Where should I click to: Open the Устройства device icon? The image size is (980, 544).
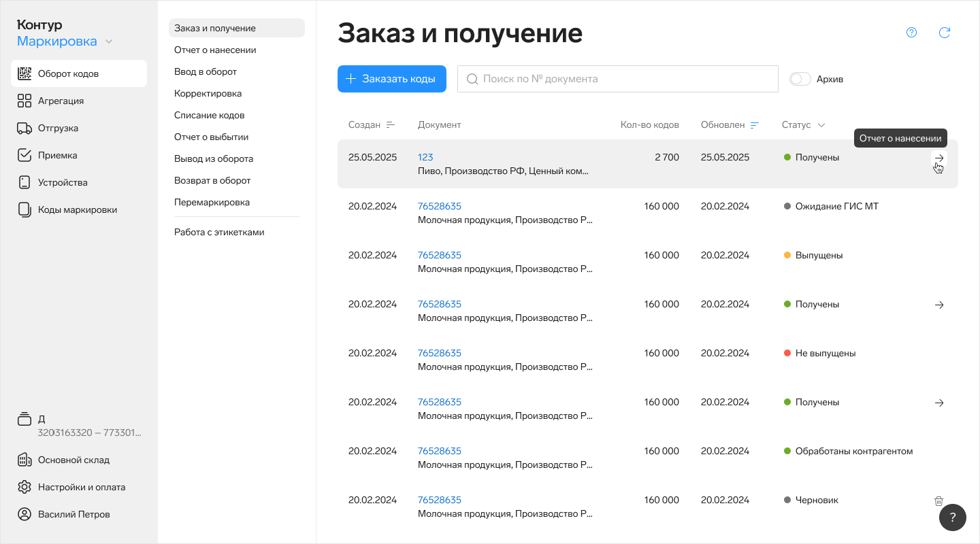pos(24,182)
